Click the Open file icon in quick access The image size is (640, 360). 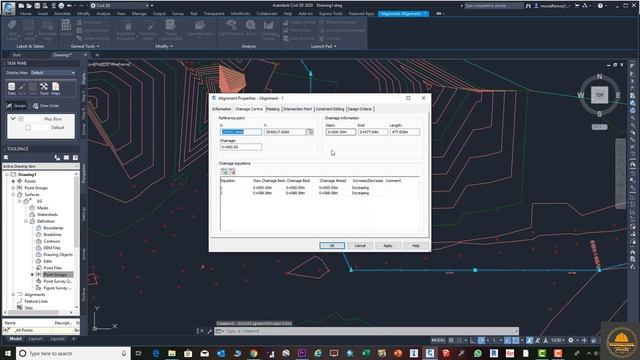coord(29,6)
